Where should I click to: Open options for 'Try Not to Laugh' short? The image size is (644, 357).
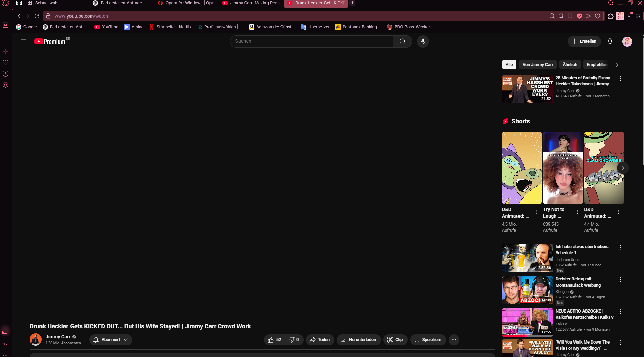point(577,212)
